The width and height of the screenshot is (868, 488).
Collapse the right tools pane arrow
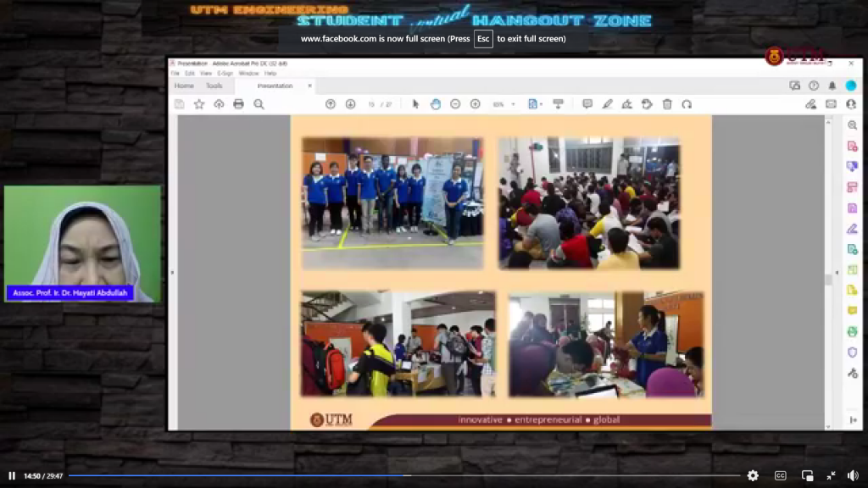pos(837,272)
